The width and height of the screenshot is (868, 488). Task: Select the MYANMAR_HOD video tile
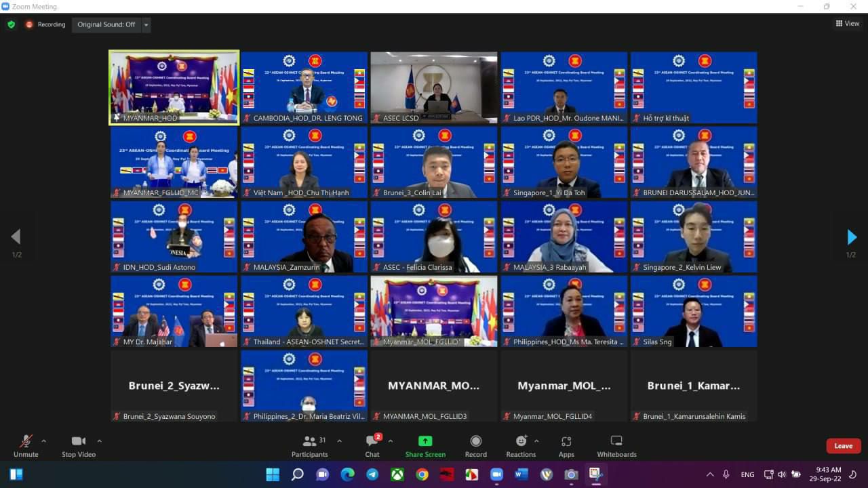(174, 87)
